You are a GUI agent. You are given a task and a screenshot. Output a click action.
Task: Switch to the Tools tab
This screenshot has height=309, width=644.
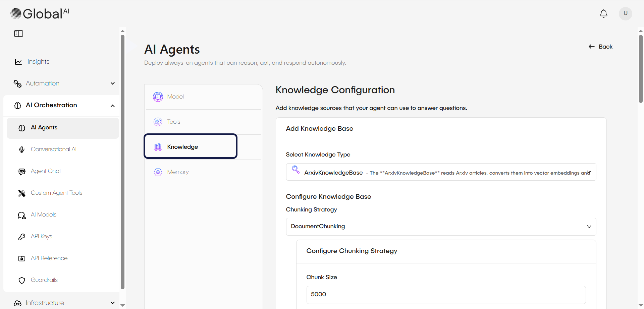pyautogui.click(x=173, y=122)
